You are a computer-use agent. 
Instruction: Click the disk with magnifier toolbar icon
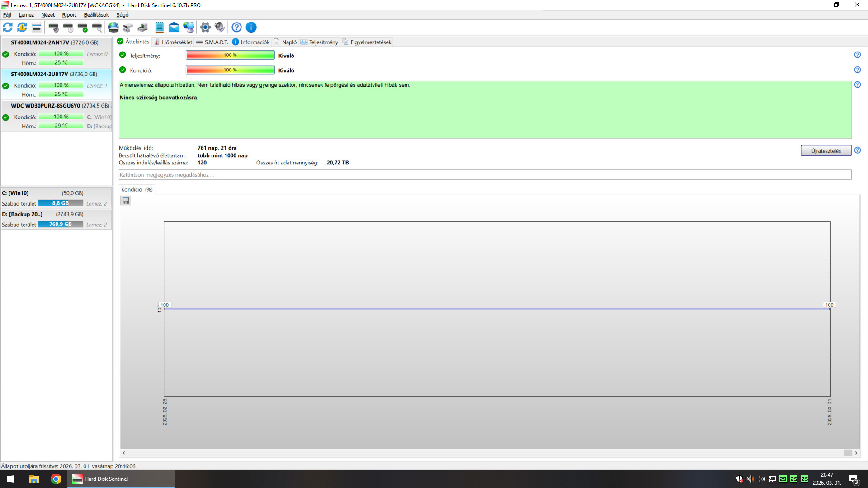97,28
